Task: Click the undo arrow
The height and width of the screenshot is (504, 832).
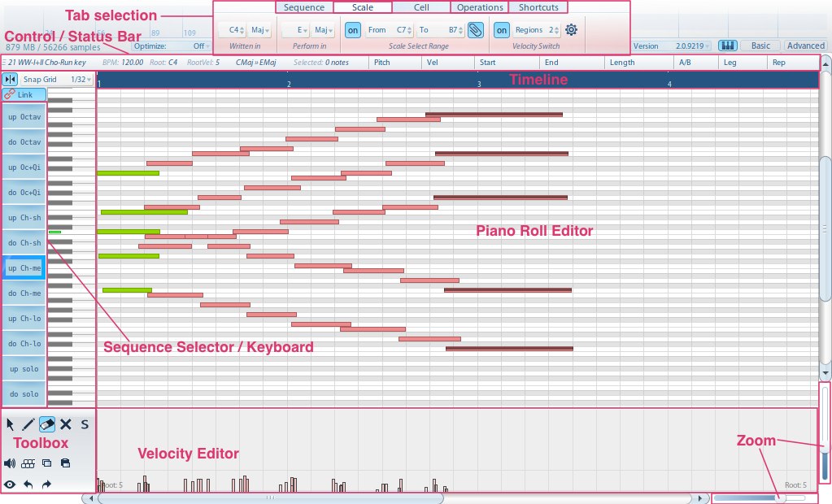Action: point(28,484)
